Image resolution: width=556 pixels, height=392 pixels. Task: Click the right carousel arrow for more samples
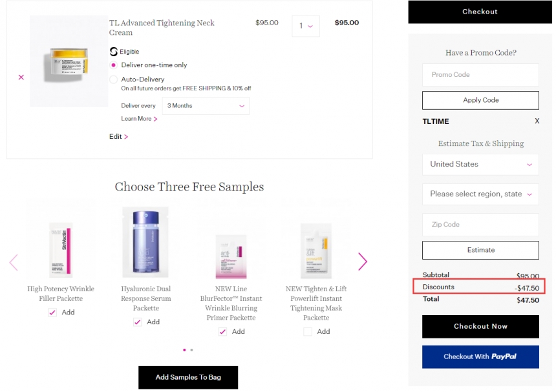(363, 261)
